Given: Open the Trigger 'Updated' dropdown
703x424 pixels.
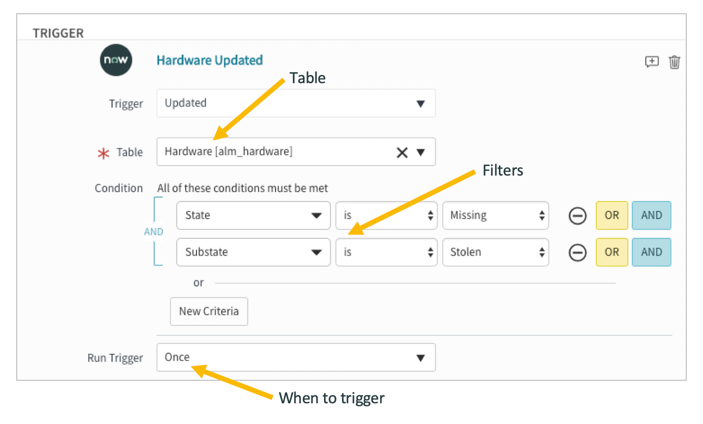Looking at the screenshot, I should (x=295, y=103).
